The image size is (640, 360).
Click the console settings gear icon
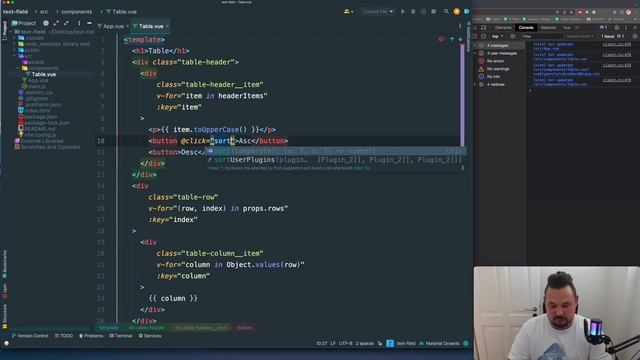[x=635, y=36]
